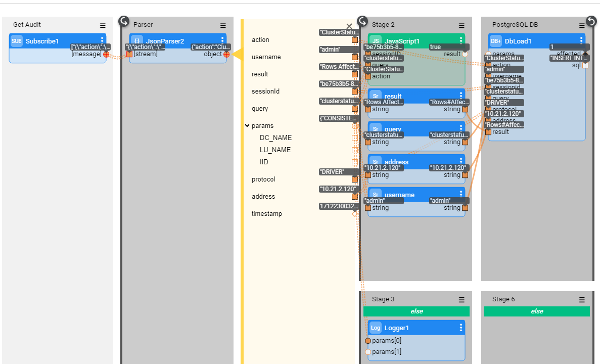Click the DbLoad1 DB+ actor icon
The height and width of the screenshot is (364, 600).
496,41
